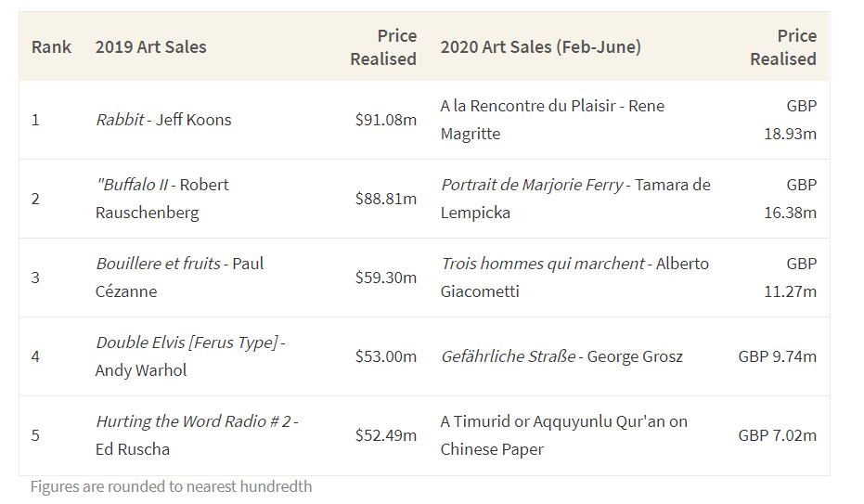Click Double Elvis [Ferus Type] entry
864x504 pixels.
pyautogui.click(x=190, y=355)
